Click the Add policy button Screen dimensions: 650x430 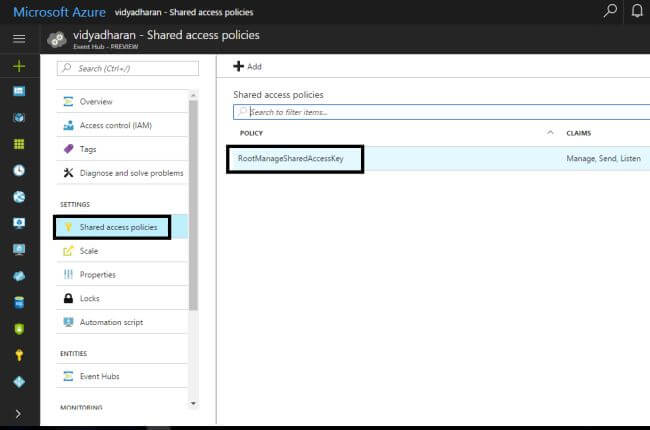tap(247, 66)
